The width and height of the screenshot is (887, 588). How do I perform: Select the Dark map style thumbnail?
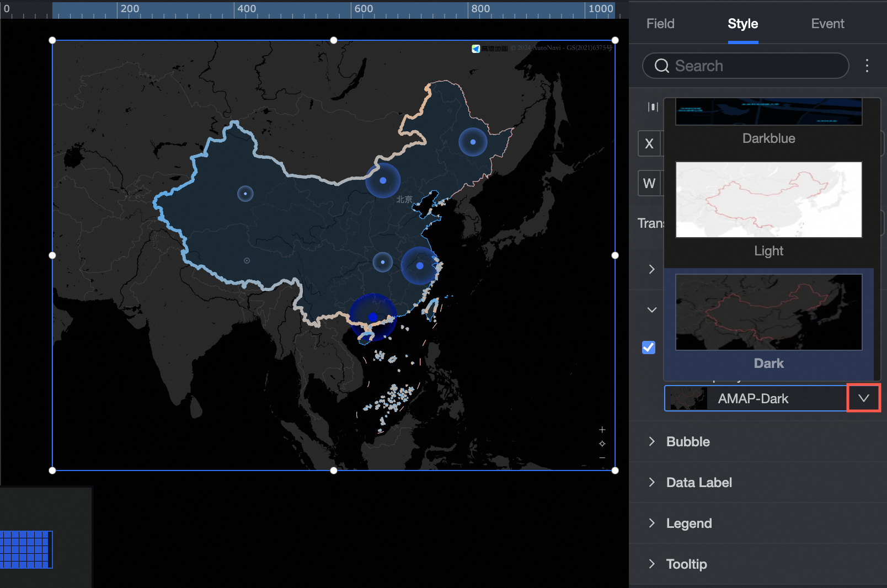point(769,312)
